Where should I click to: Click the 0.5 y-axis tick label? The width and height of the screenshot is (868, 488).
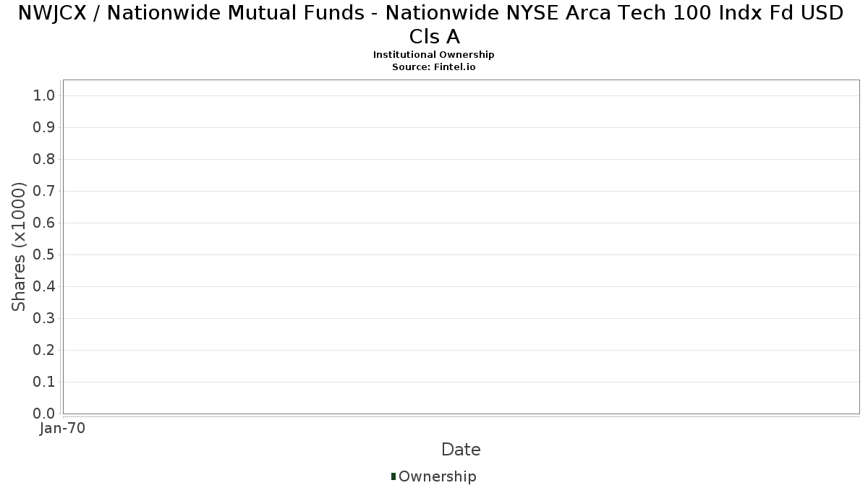coord(44,255)
